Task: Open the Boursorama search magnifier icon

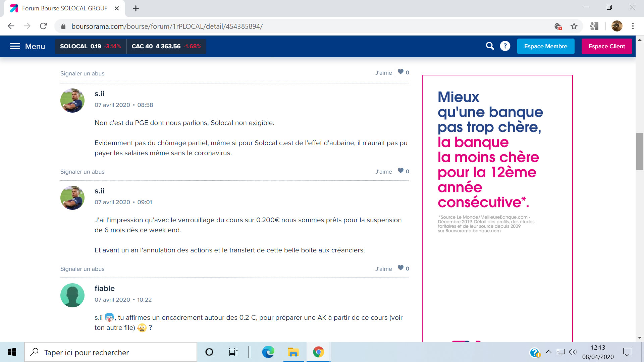Action: [x=490, y=46]
